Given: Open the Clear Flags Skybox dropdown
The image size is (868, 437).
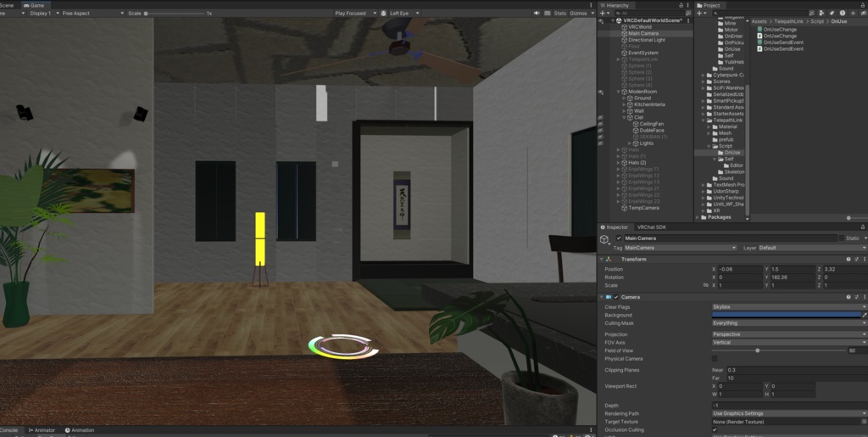Looking at the screenshot, I should coord(789,306).
